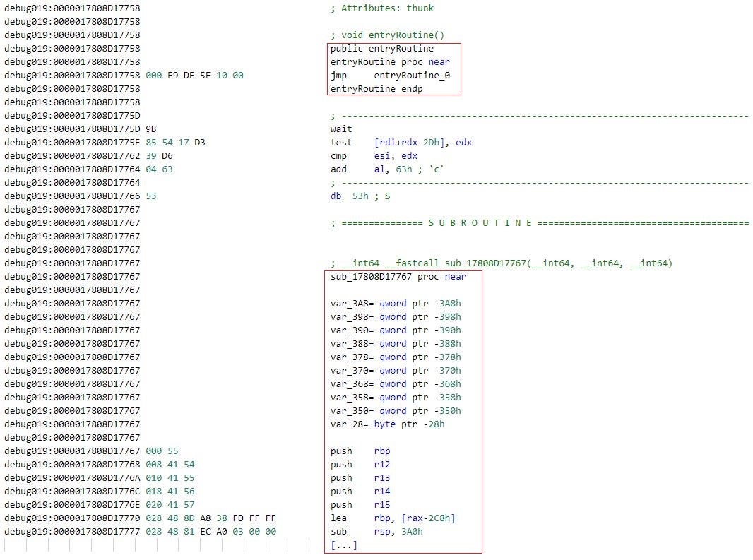Click the test [rdi+rdx-2Dh] instruction
753x560 pixels.
(401, 143)
